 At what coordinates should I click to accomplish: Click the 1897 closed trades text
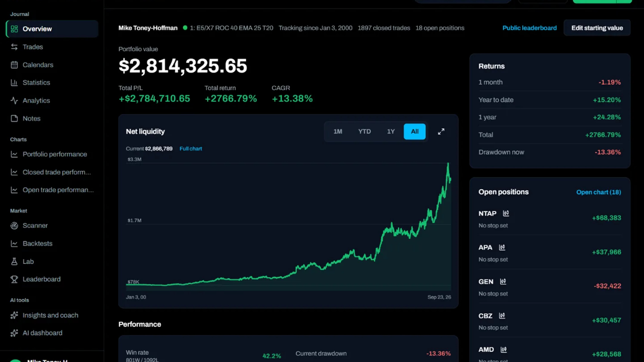pos(384,28)
